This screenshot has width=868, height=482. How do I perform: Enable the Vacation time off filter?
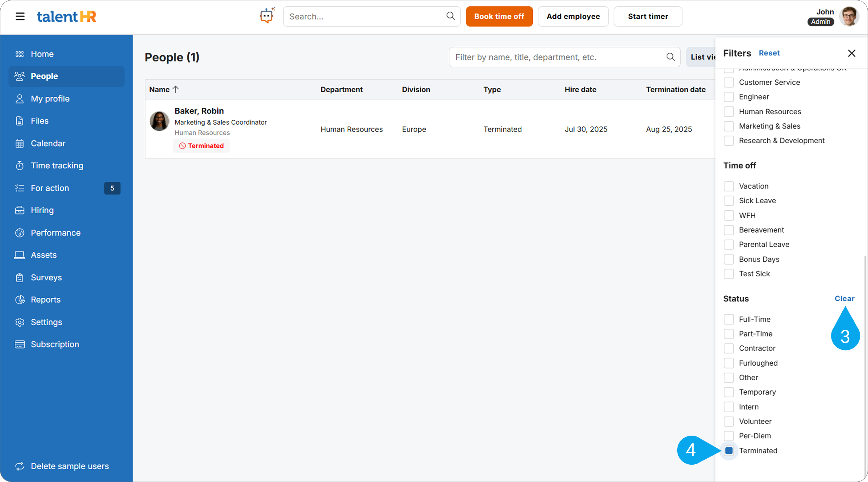[729, 186]
